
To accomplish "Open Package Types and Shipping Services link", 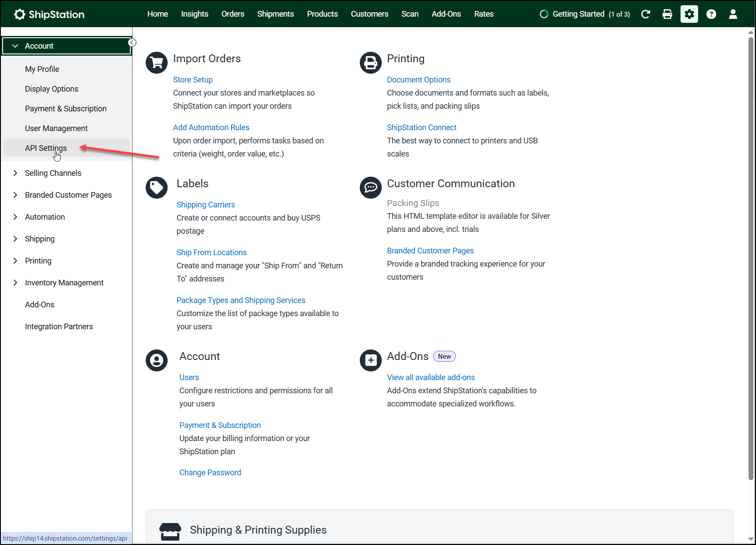I will (241, 300).
